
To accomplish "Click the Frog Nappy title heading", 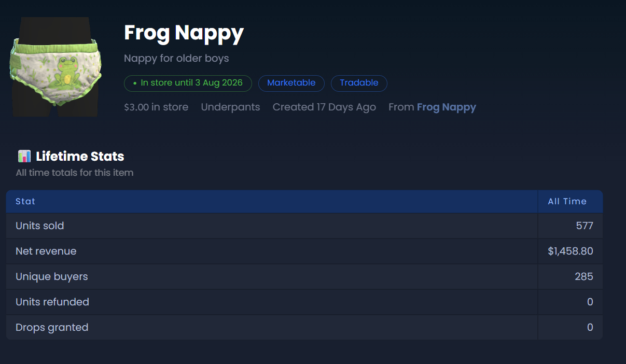I will pyautogui.click(x=184, y=33).
